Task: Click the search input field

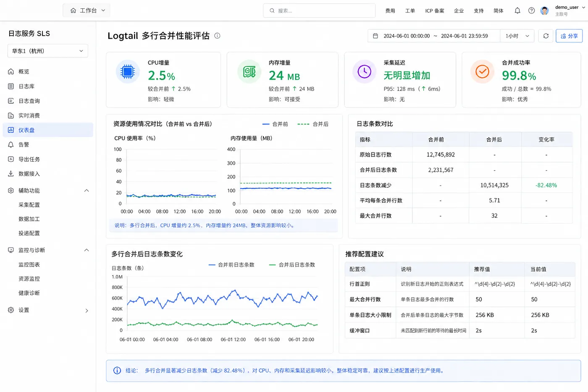Action: [x=319, y=11]
